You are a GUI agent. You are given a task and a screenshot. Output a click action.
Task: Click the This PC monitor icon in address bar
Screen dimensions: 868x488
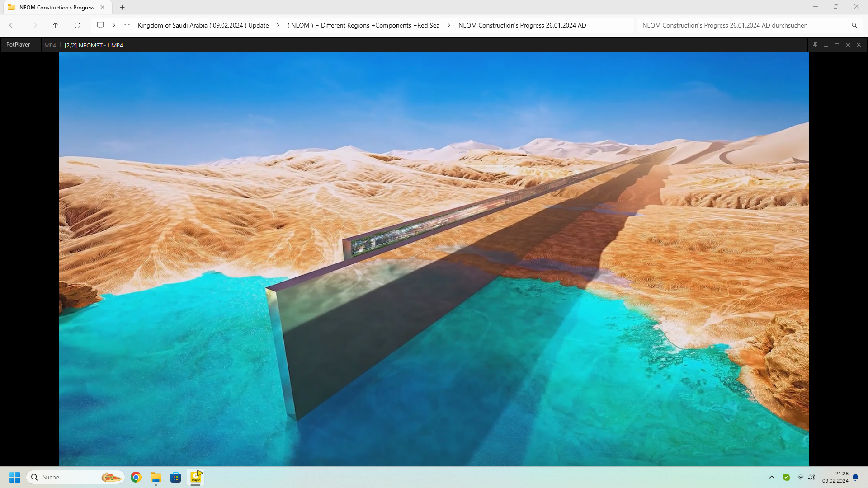click(100, 25)
